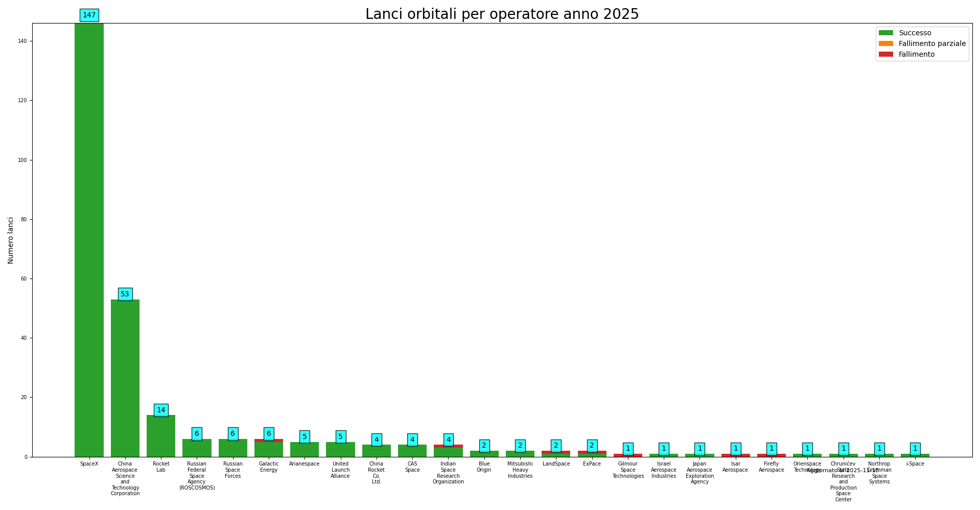The image size is (980, 510).
Task: Click the orange Fallimento parziale legend swatch
Action: 885,44
